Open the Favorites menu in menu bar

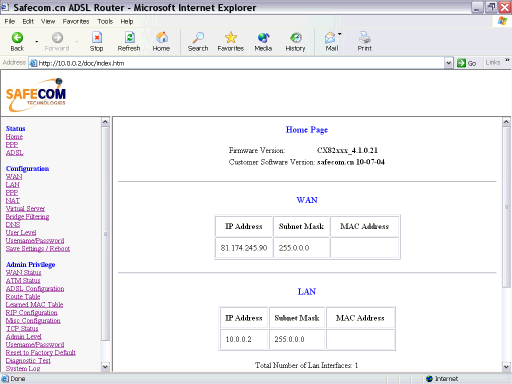coord(76,21)
